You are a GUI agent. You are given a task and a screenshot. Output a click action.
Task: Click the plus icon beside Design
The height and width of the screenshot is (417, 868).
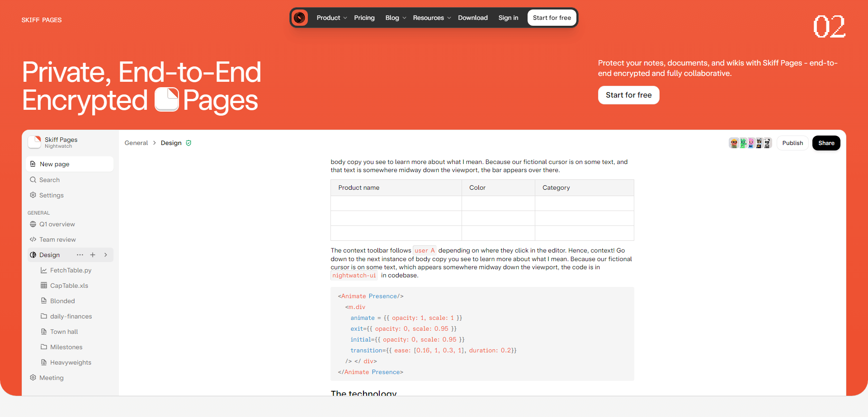[x=93, y=255]
